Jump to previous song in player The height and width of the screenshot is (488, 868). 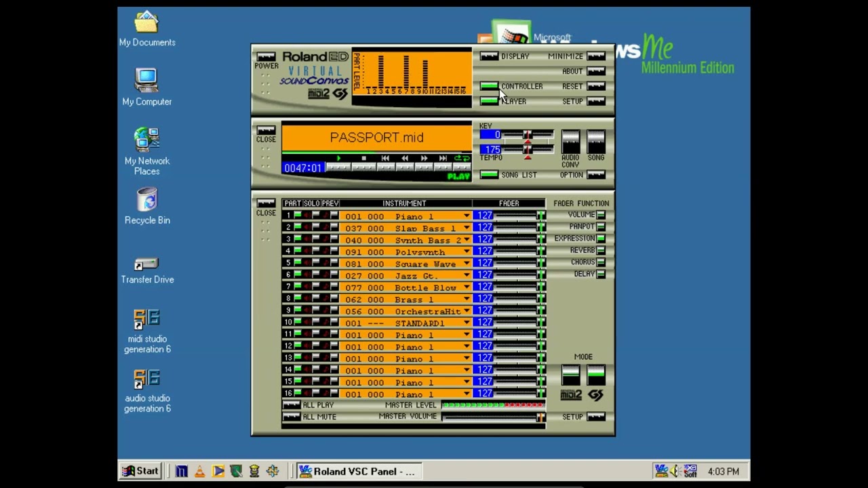click(x=385, y=167)
